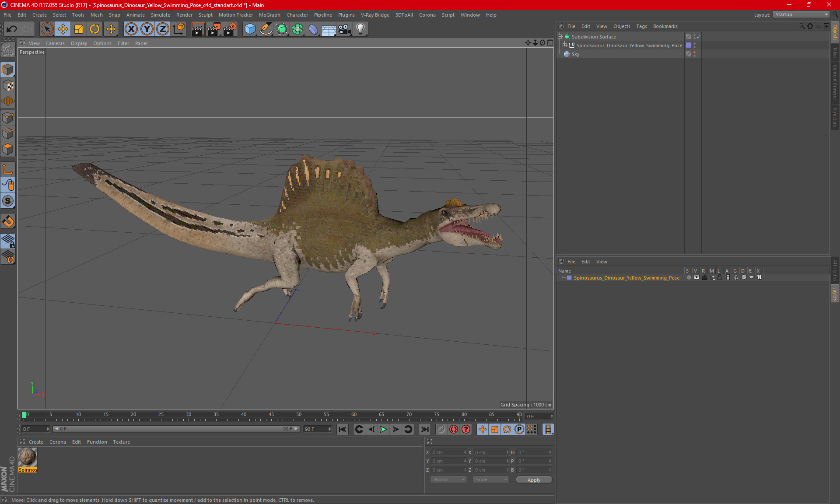The width and height of the screenshot is (840, 504).
Task: Select the Spinnos material thumbnail
Action: point(28,458)
